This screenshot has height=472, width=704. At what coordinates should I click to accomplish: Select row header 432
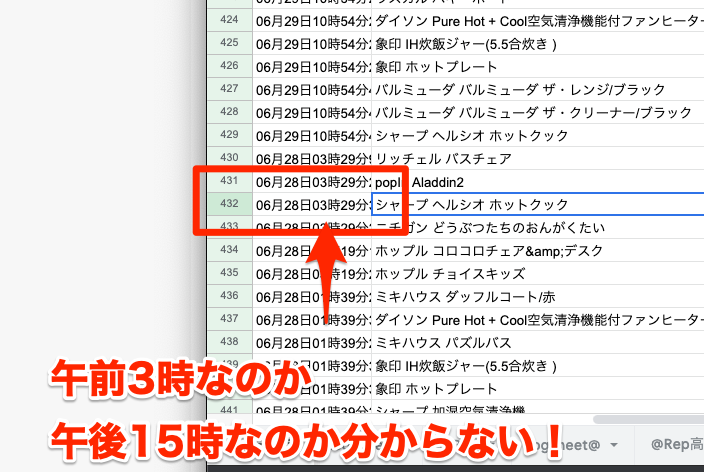[229, 204]
